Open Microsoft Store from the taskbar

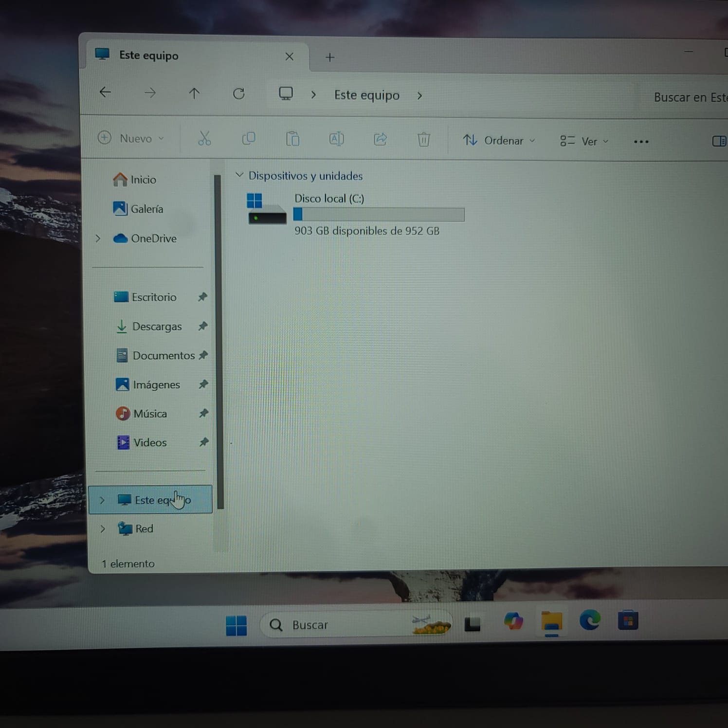(x=628, y=620)
